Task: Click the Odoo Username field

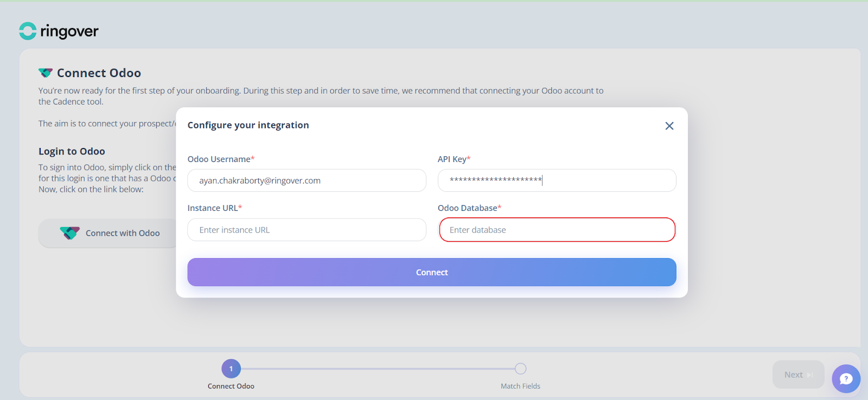Action: [x=307, y=180]
